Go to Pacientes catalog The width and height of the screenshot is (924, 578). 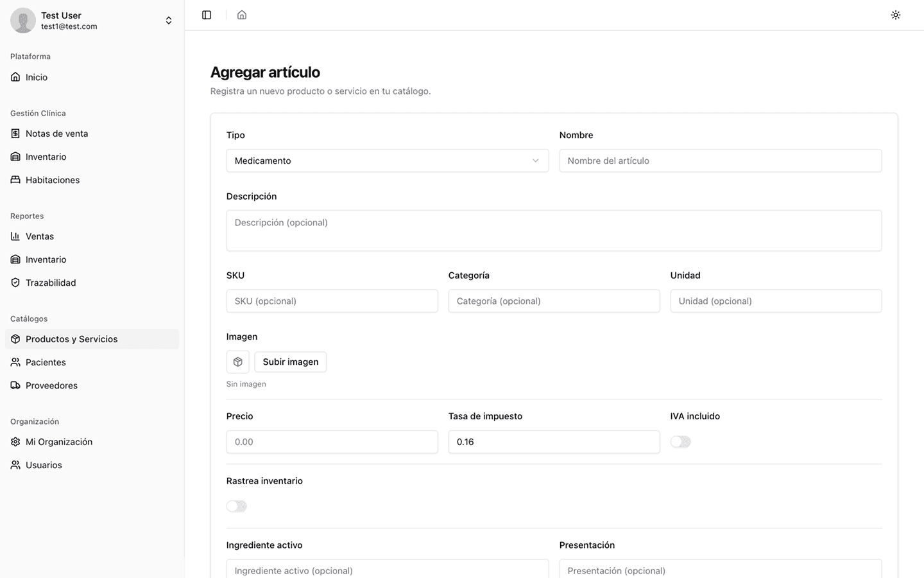point(46,362)
